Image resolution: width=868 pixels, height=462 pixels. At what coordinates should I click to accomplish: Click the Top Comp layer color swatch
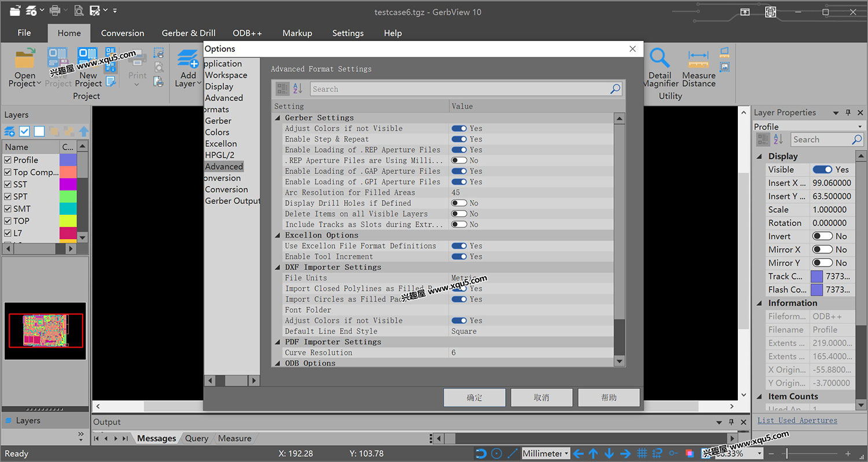(x=68, y=172)
